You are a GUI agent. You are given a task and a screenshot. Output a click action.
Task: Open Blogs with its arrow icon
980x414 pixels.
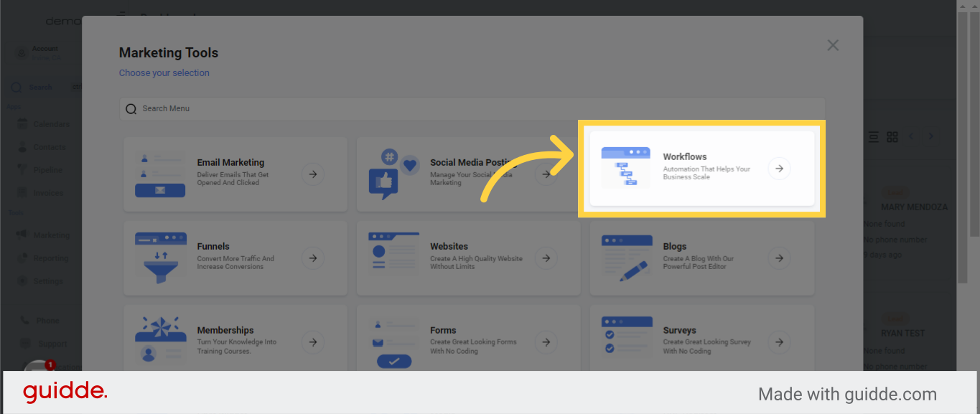click(779, 258)
